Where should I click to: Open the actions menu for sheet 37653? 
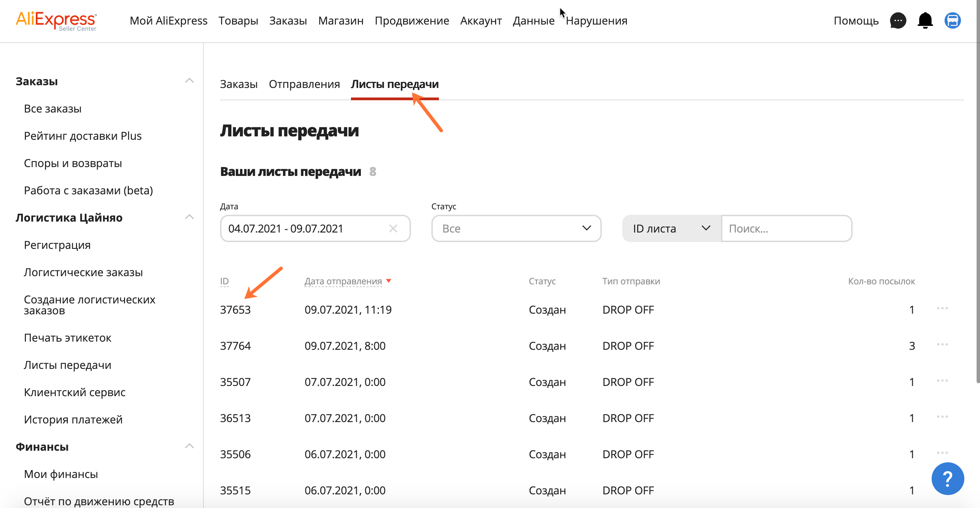tap(942, 309)
